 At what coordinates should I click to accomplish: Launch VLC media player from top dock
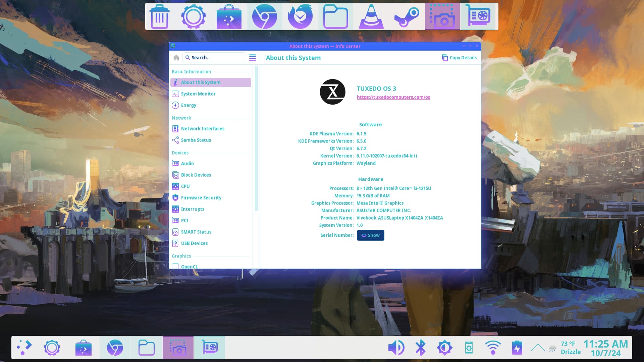coord(371,16)
